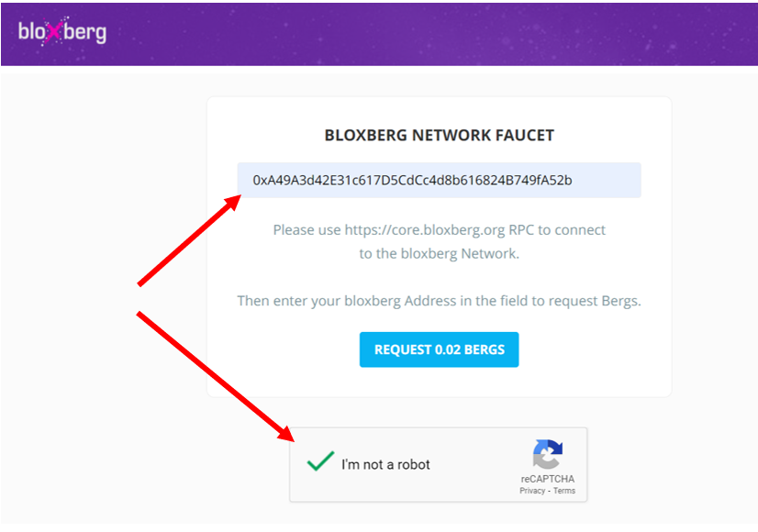Click the blank area at the address field's right end

[607, 180]
